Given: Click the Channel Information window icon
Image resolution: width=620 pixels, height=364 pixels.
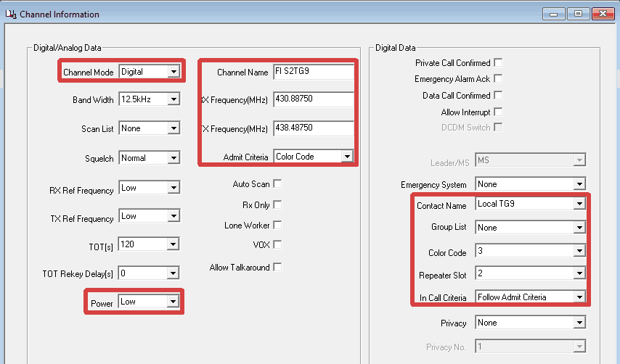Looking at the screenshot, I should (x=11, y=14).
